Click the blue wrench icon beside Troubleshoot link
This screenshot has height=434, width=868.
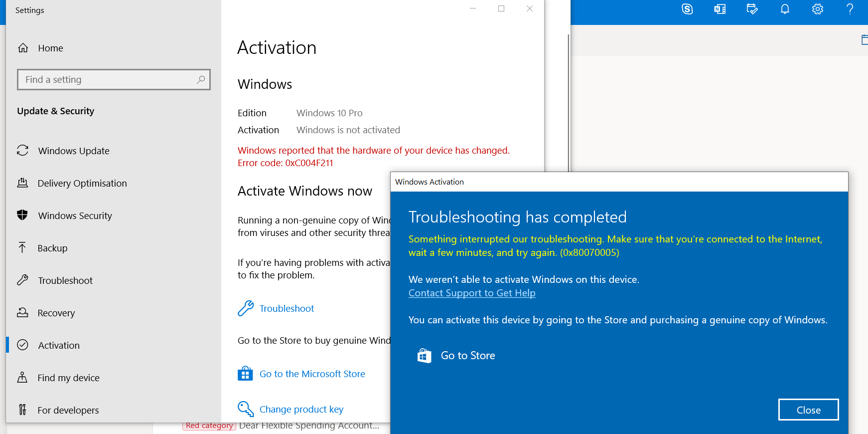click(x=246, y=308)
